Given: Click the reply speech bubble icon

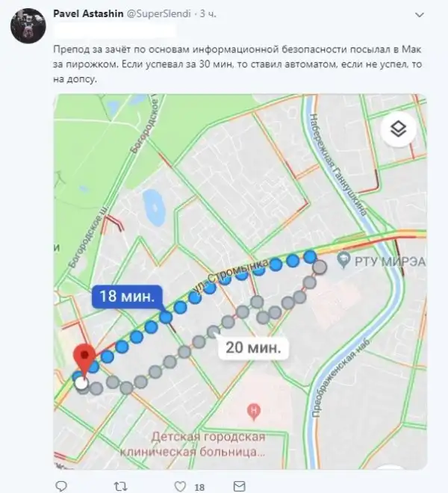Looking at the screenshot, I should coord(61,486).
